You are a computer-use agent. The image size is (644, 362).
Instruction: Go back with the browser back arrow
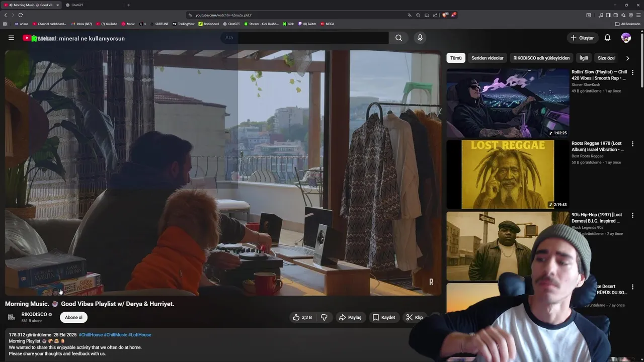tap(6, 15)
